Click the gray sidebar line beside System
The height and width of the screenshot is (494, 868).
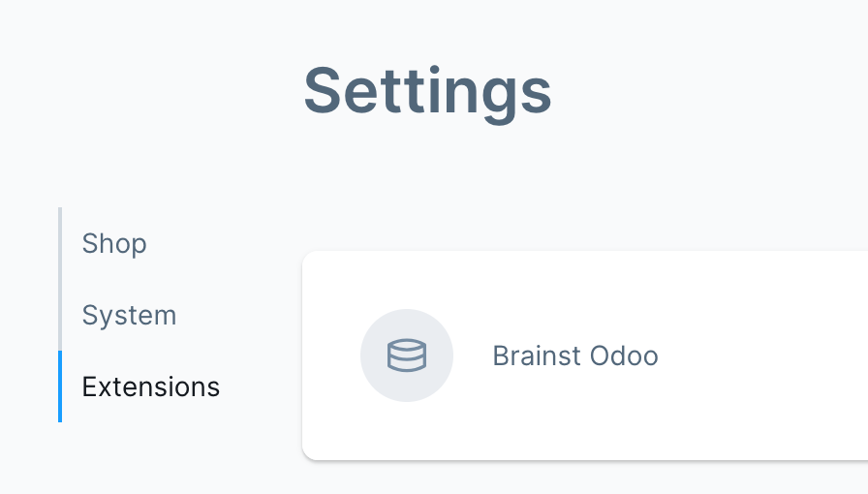(60, 315)
